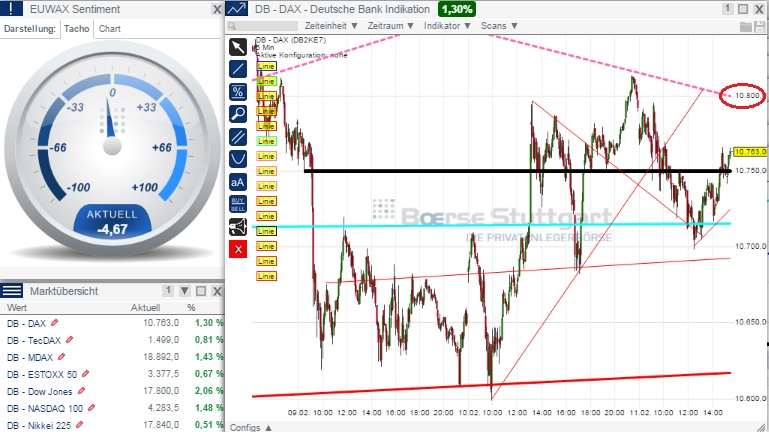Close the Marktübersicht panel
Viewport: 769px width, 432px height.
click(217, 291)
